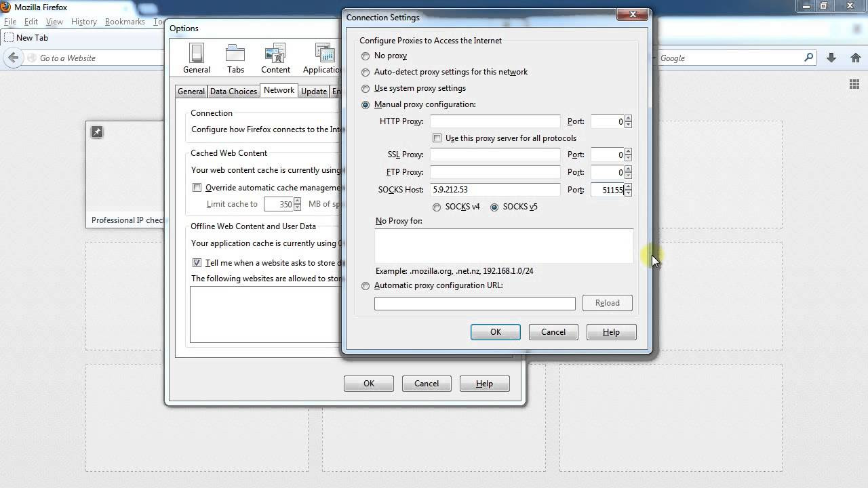
Task: Open the File menu
Action: [x=10, y=22]
